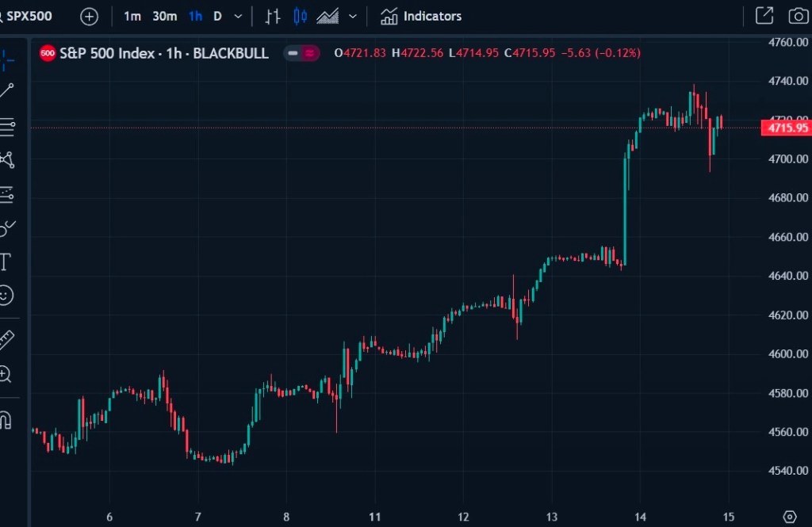Activate the ruler measure tool
Image resolution: width=812 pixels, height=527 pixels.
[6, 340]
